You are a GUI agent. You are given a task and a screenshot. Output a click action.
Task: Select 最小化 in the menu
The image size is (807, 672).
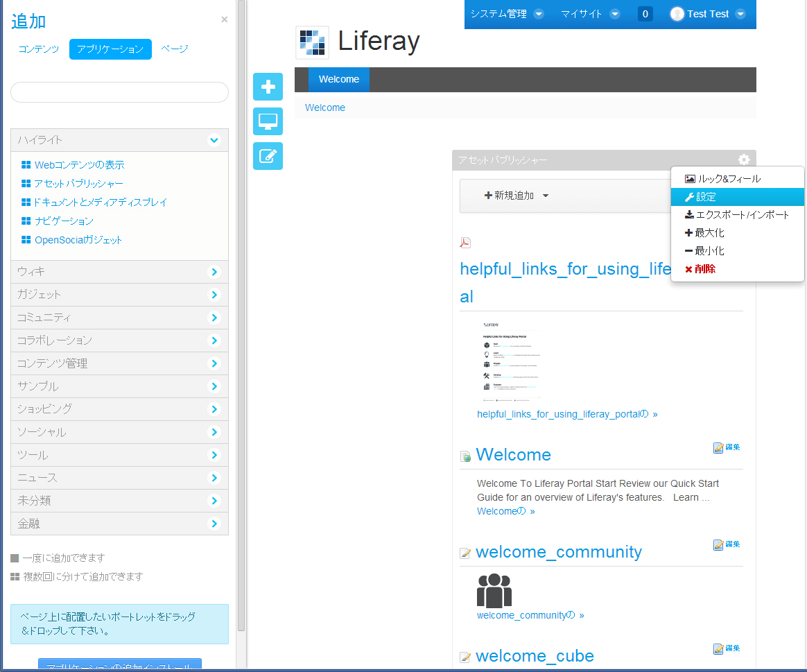[738, 251]
